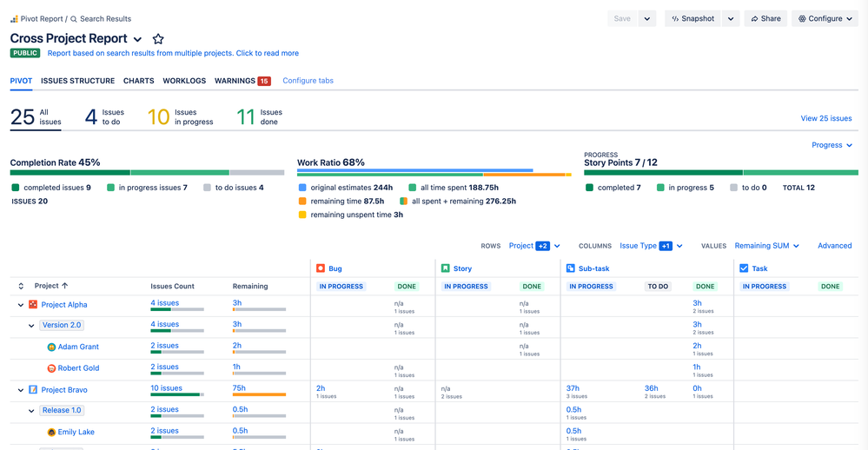Click the PUBLIC badge
Screen dimensions: 868x450
pyautogui.click(x=25, y=53)
